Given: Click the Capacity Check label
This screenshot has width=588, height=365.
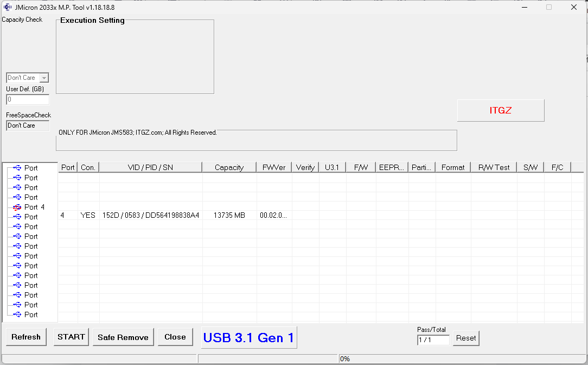Looking at the screenshot, I should pyautogui.click(x=22, y=20).
